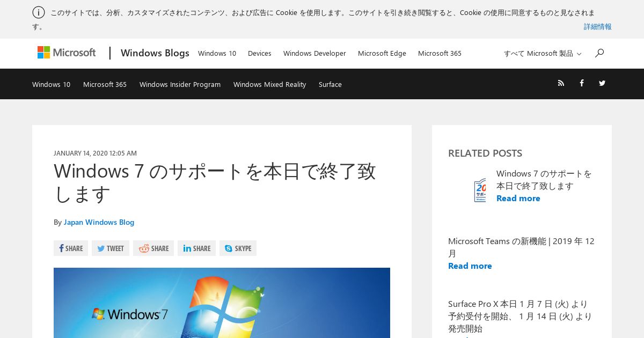Viewport: 644px width, 338px height.
Task: Open the Twitter icon in dark bar
Action: [602, 83]
